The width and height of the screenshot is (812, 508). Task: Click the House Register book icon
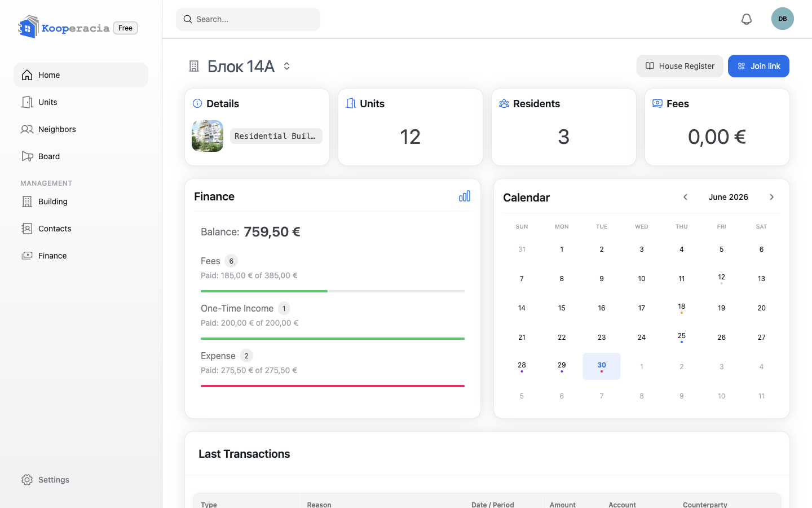[x=650, y=66]
